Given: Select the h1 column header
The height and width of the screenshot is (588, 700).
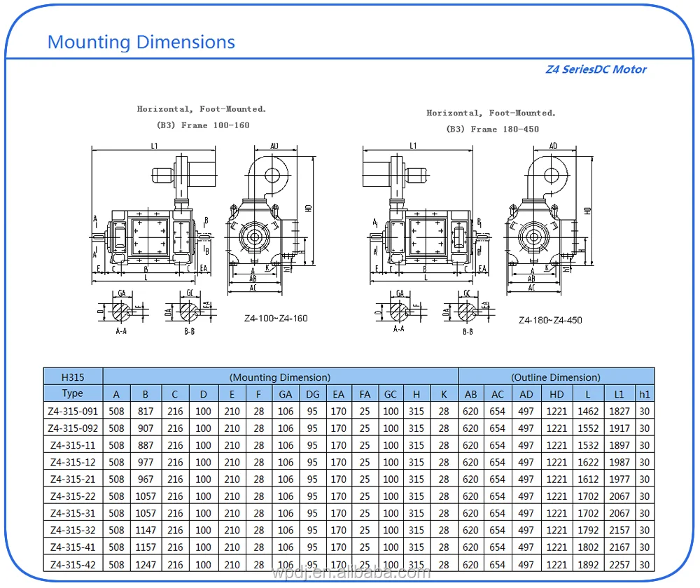Looking at the screenshot, I should [x=645, y=393].
